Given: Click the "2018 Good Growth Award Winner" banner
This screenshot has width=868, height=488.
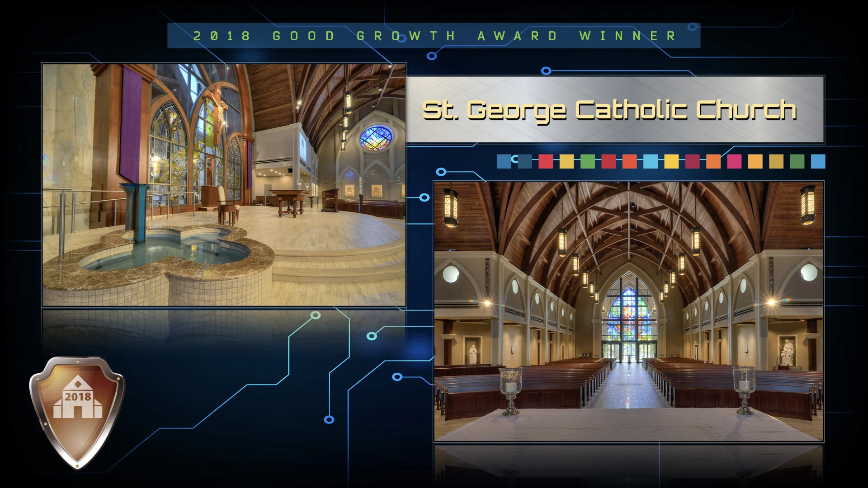Looking at the screenshot, I should pos(434,36).
